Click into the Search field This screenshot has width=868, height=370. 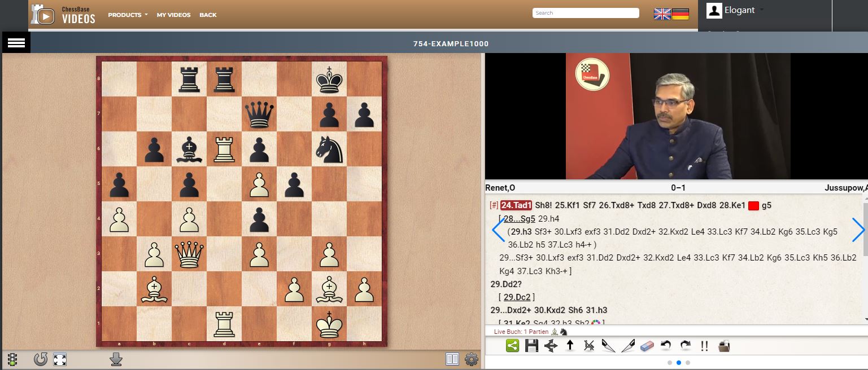click(585, 13)
